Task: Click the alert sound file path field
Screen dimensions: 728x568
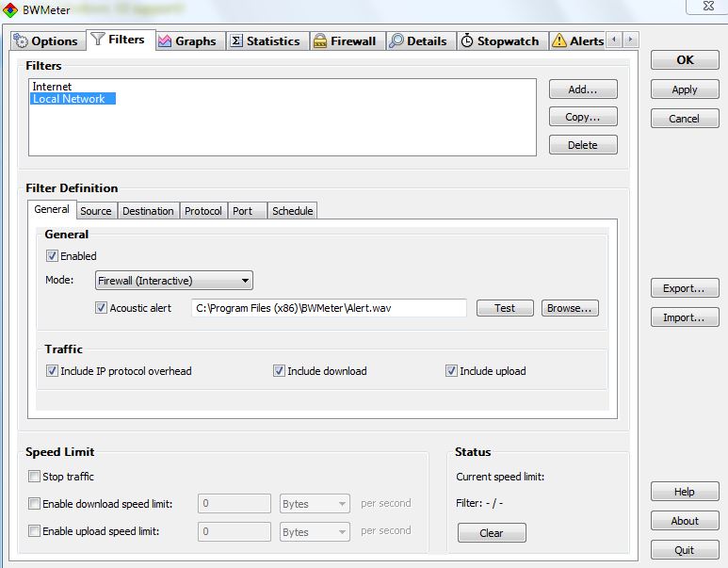Action: point(329,308)
